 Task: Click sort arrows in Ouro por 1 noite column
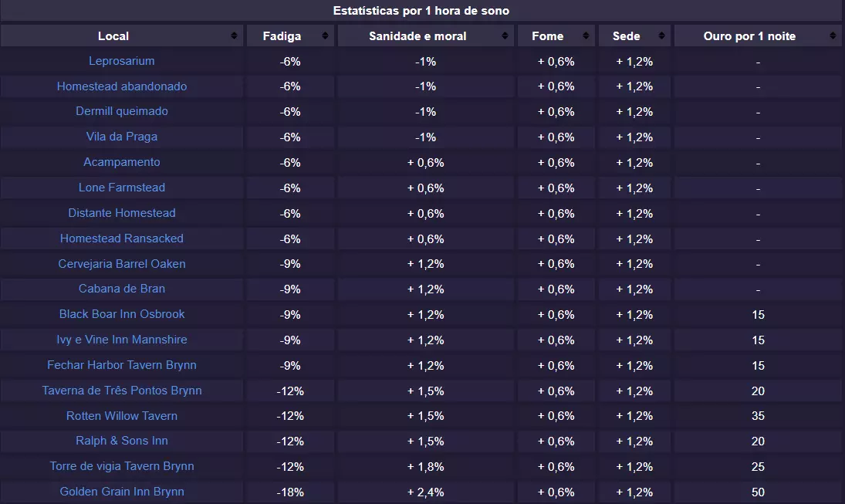pyautogui.click(x=833, y=36)
